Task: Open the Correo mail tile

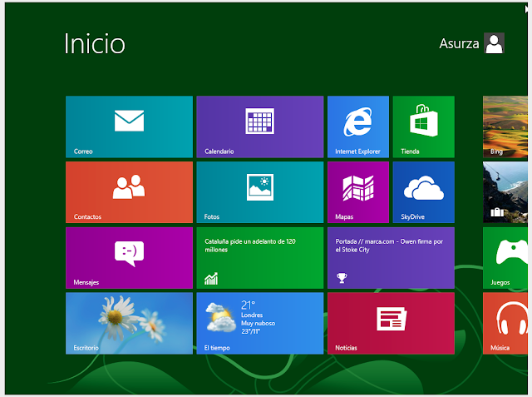Action: tap(129, 127)
